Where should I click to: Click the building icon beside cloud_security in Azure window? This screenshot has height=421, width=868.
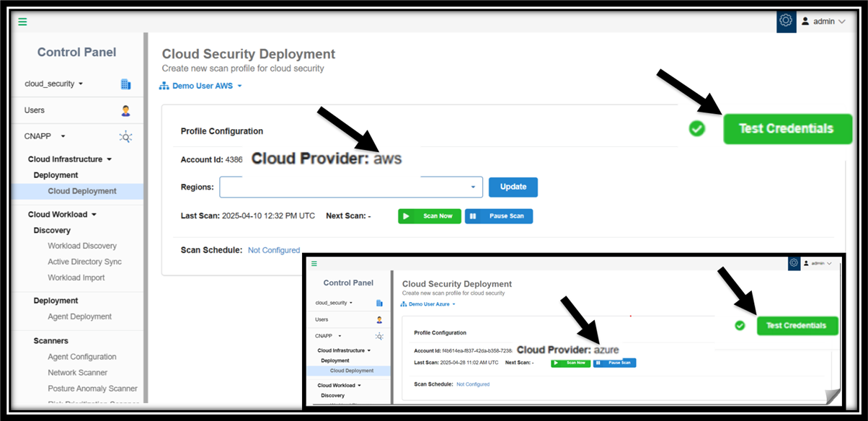point(379,303)
